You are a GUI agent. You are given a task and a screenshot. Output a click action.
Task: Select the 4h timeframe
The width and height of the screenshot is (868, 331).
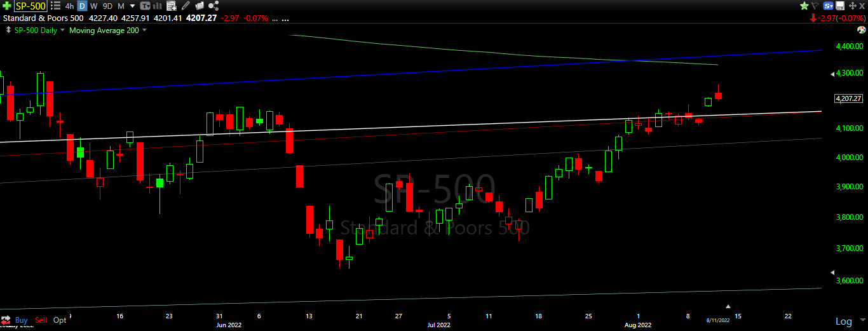pyautogui.click(x=69, y=6)
